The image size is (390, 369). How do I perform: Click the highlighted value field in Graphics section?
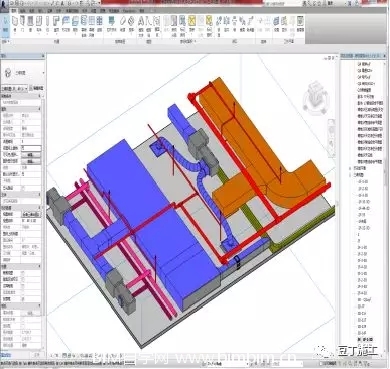[x=31, y=148]
